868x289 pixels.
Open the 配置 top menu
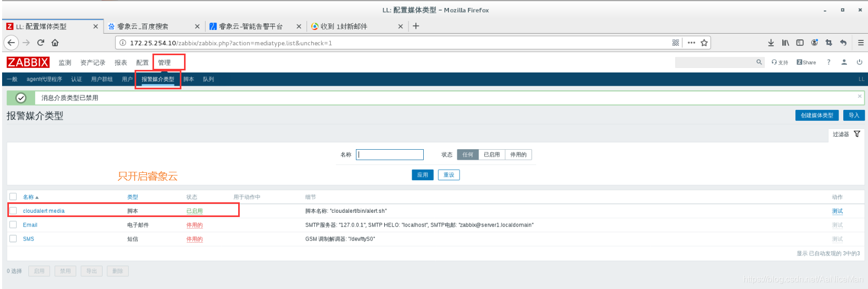[x=142, y=63]
